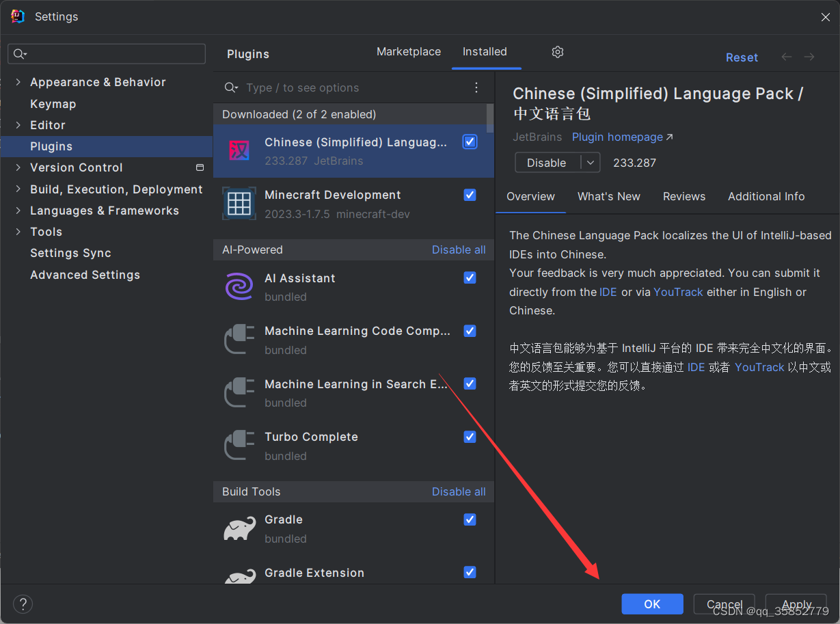
Task: Open the What's New tab
Action: [609, 196]
